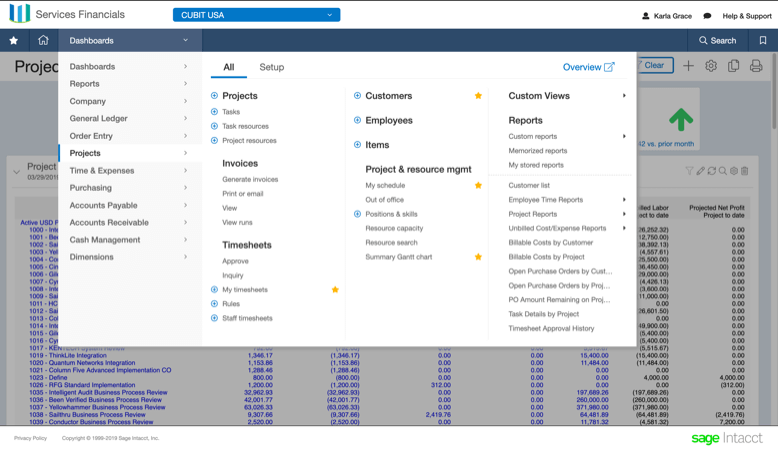Open project 1019 - ThinkLite Integration
This screenshot has height=451, width=778.
coord(67,355)
